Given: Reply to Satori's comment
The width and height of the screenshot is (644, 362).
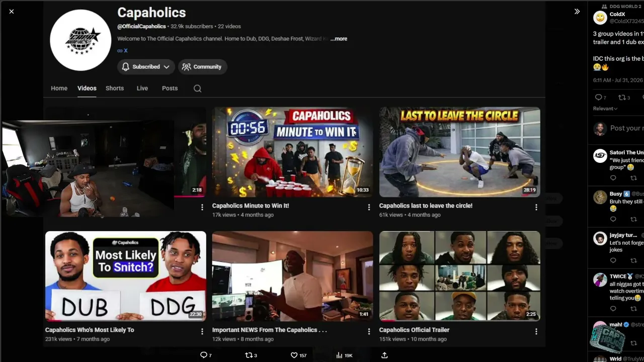Looking at the screenshot, I should (613, 178).
